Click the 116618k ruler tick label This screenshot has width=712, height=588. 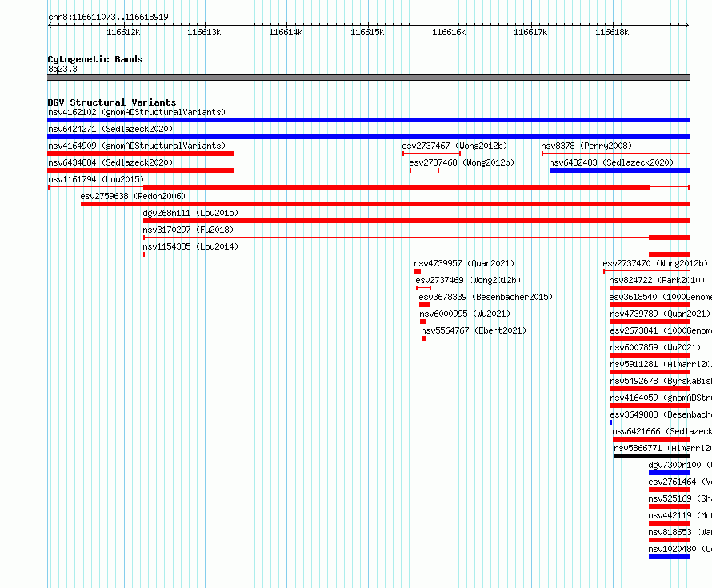pyautogui.click(x=612, y=32)
